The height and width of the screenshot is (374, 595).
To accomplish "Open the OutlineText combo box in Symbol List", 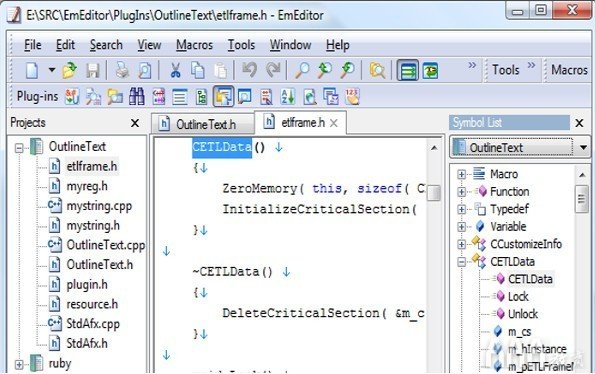I will coord(520,148).
